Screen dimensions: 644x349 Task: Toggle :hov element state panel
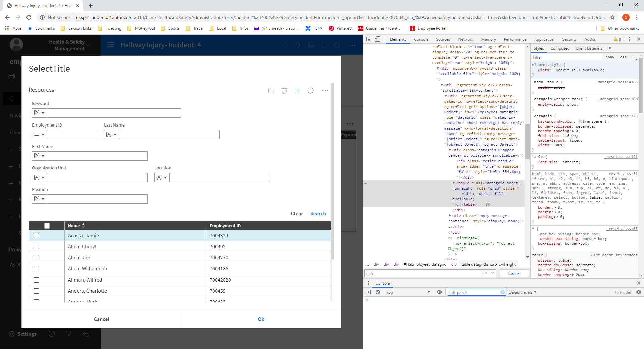610,57
